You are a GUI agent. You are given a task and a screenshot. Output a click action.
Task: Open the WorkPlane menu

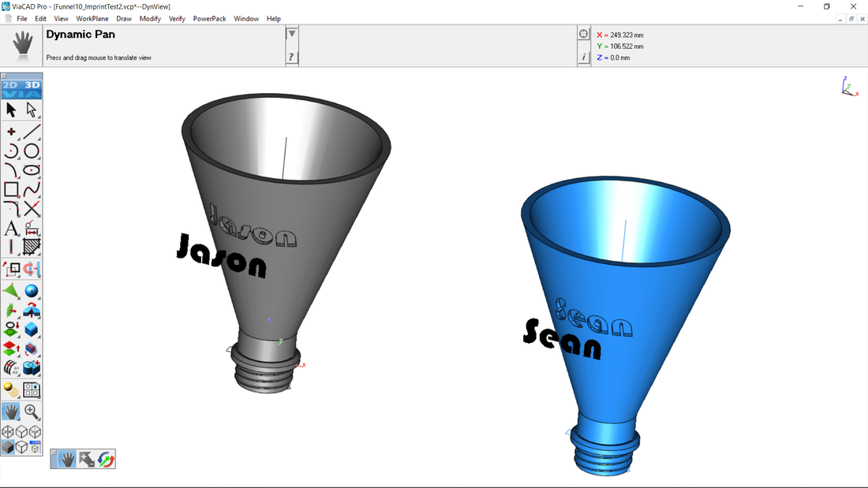click(x=92, y=18)
